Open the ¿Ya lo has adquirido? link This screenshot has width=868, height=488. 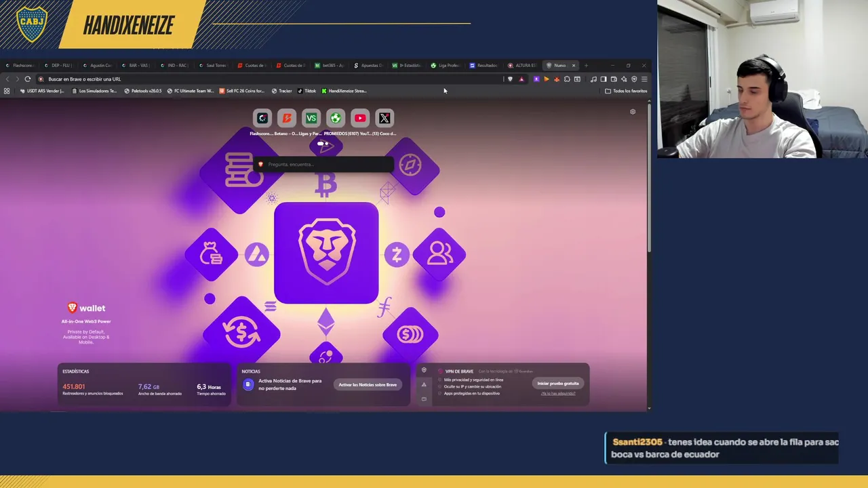pos(558,393)
